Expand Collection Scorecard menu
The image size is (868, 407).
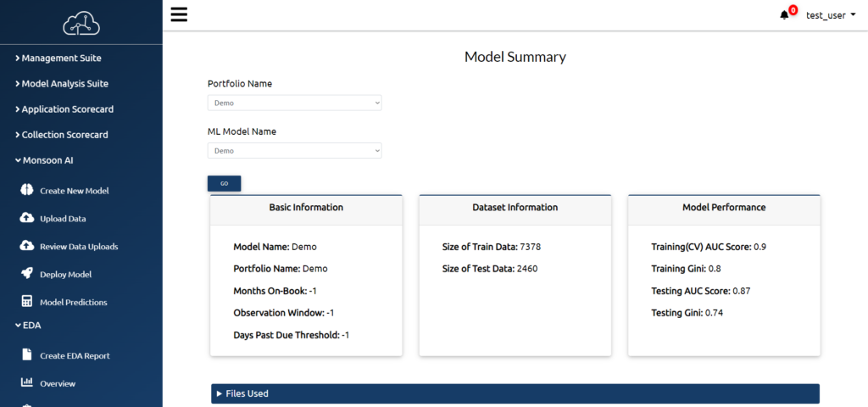point(61,135)
